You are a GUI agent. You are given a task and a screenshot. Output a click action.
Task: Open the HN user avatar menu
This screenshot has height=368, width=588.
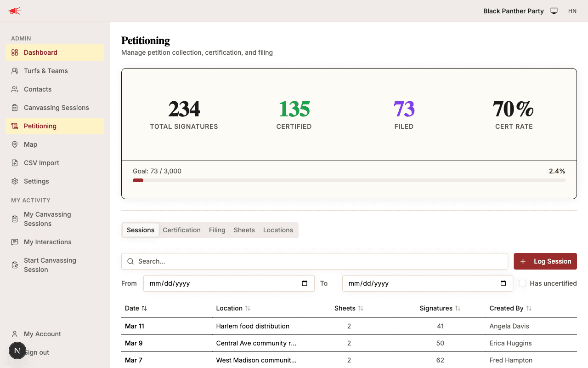pos(572,11)
